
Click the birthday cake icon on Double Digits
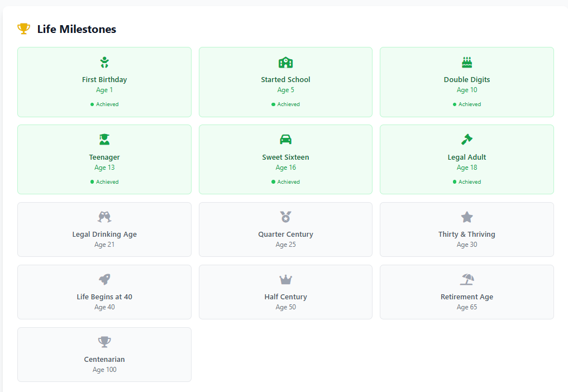pos(467,62)
